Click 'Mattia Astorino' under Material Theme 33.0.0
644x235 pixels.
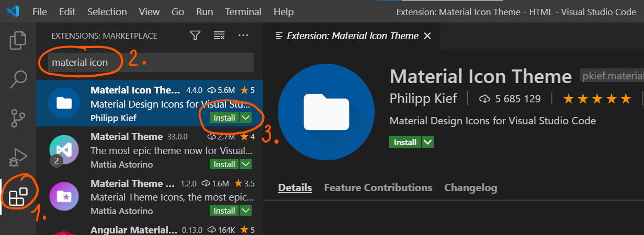point(122,164)
